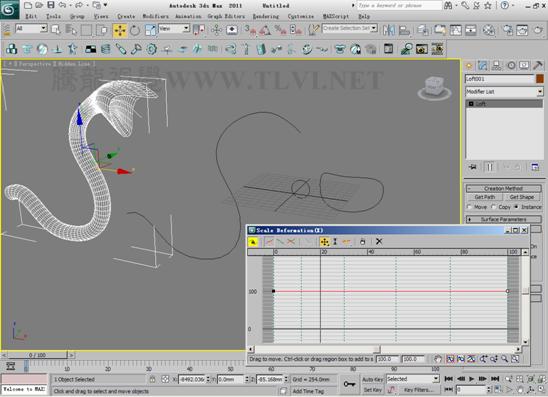Screen dimensions: 548x397
Task: Click the Key Filters button
Action: coord(418,390)
